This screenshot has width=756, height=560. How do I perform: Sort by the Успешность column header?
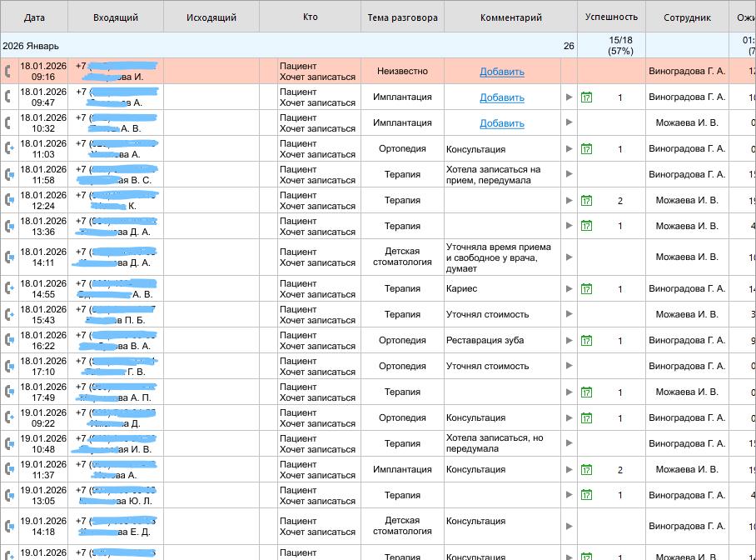tap(611, 17)
